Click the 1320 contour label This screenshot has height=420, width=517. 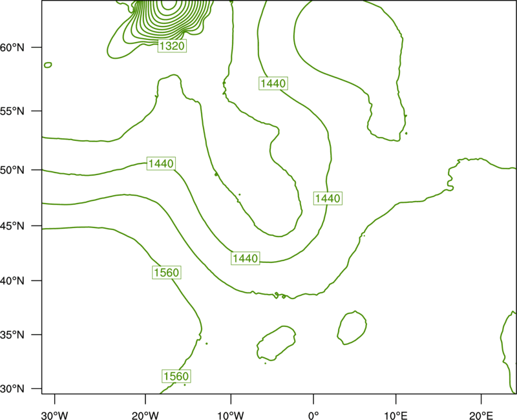point(172,46)
